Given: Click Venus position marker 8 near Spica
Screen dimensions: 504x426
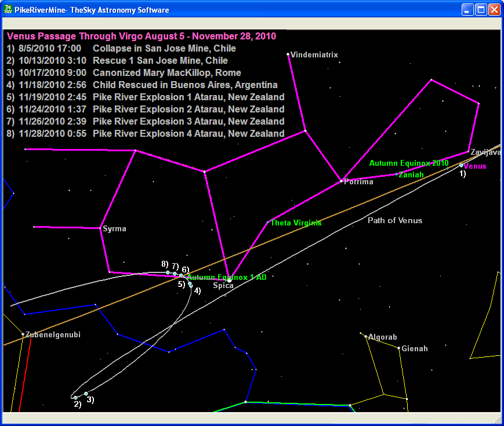Looking at the screenshot, I should pos(168,272).
